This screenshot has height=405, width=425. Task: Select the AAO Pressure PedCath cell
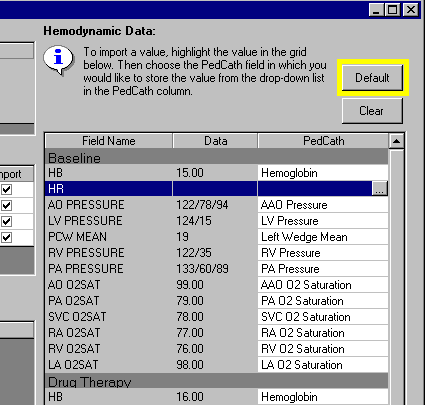[323, 205]
